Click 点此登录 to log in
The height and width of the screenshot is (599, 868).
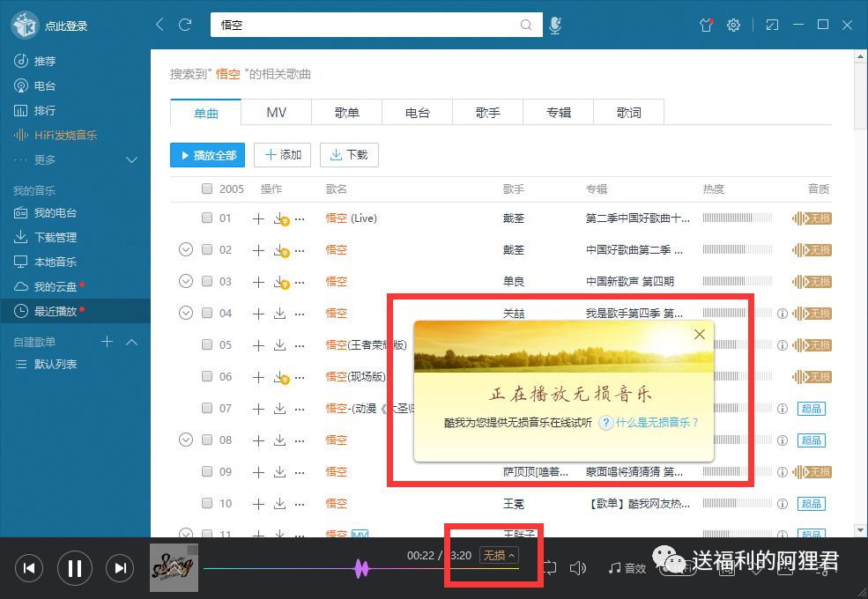(x=66, y=26)
